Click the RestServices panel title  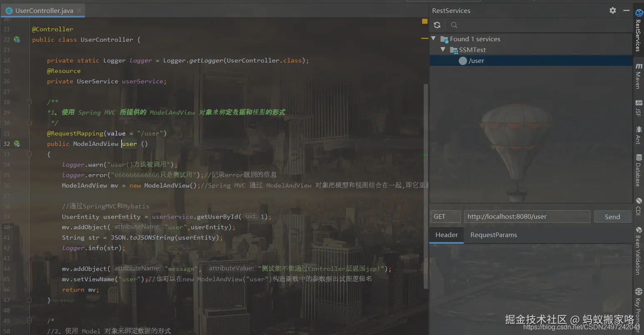point(451,11)
